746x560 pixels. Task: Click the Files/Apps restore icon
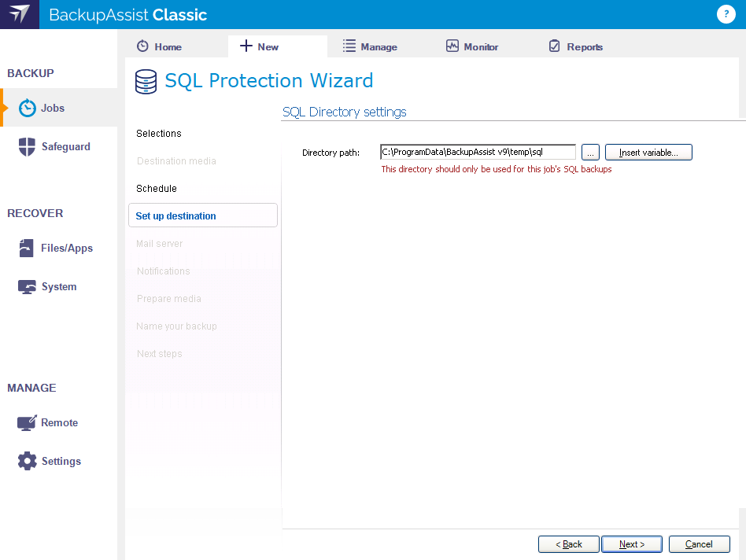(x=26, y=248)
